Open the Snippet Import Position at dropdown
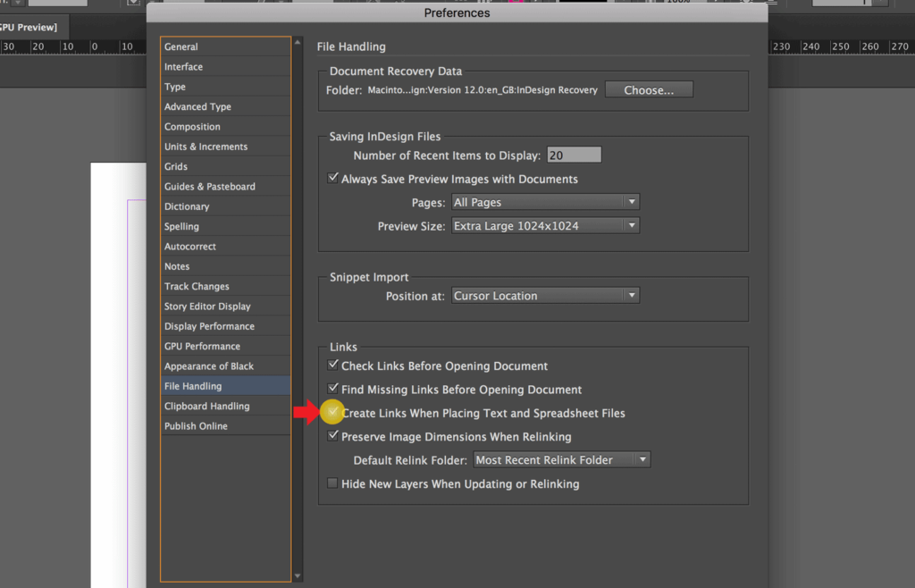The width and height of the screenshot is (915, 588). click(x=545, y=295)
